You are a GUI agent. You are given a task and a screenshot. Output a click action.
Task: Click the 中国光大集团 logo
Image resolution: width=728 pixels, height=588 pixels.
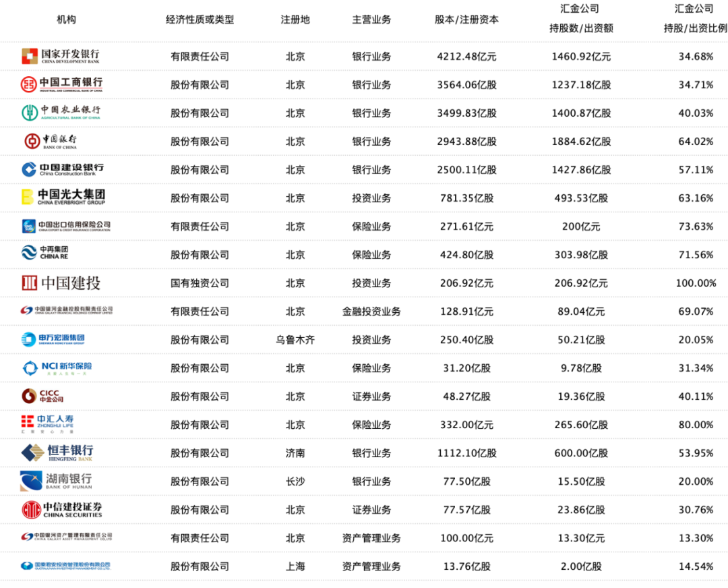pos(63,198)
